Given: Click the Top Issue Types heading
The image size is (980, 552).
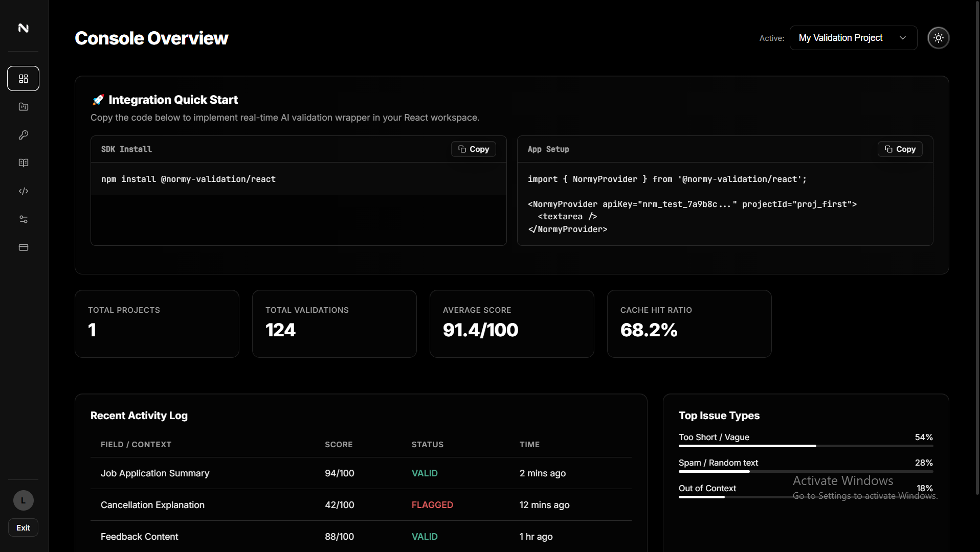Looking at the screenshot, I should click(719, 416).
